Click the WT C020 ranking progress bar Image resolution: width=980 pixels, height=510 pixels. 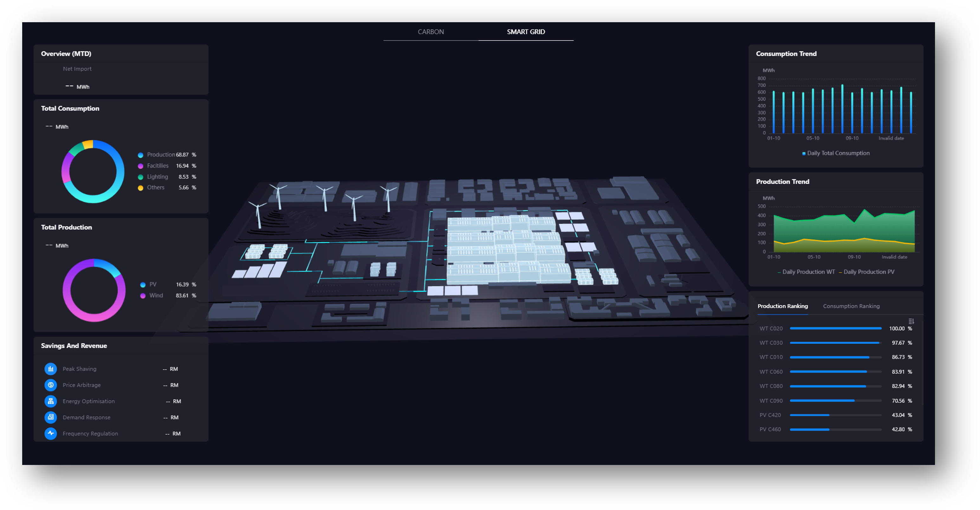pyautogui.click(x=835, y=329)
